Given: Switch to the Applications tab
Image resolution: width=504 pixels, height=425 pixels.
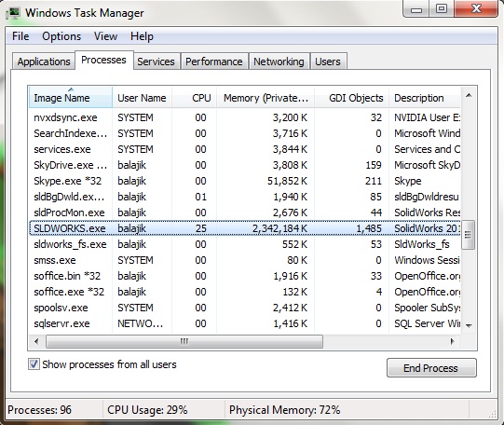Looking at the screenshot, I should (44, 62).
